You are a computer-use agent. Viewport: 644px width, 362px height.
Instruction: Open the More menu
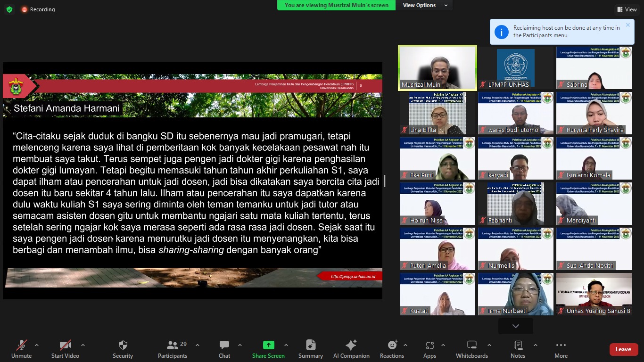tap(561, 349)
